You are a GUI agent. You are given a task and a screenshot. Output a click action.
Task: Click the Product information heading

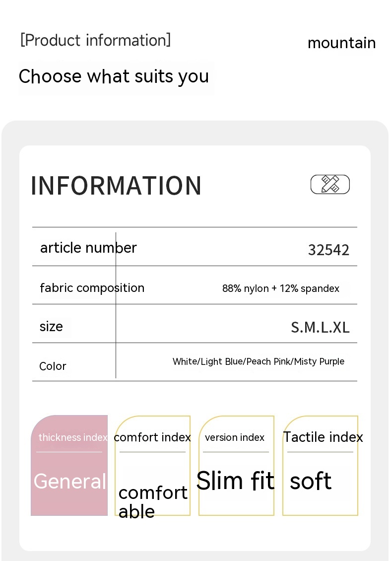point(95,40)
